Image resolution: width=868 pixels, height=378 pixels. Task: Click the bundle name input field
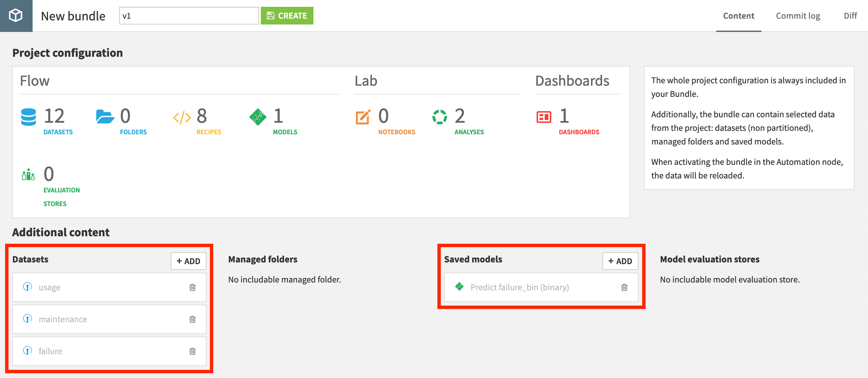point(189,16)
